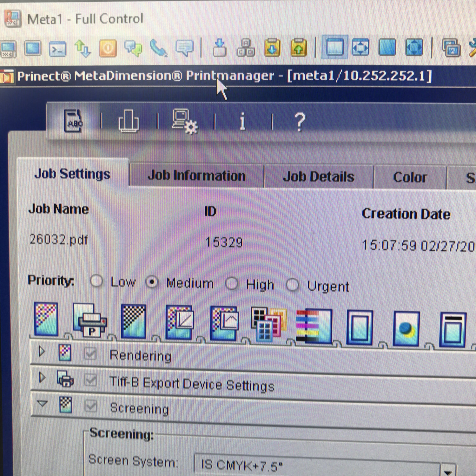476x476 pixels.
Task: Switch to the Job Details tab
Action: click(319, 176)
